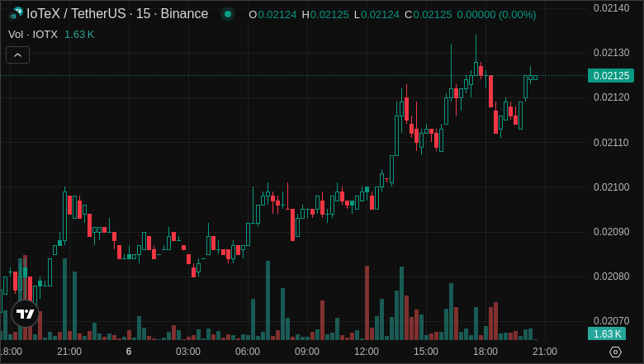Click the 0.02130 price axis label
644x364 pixels.
coord(611,53)
